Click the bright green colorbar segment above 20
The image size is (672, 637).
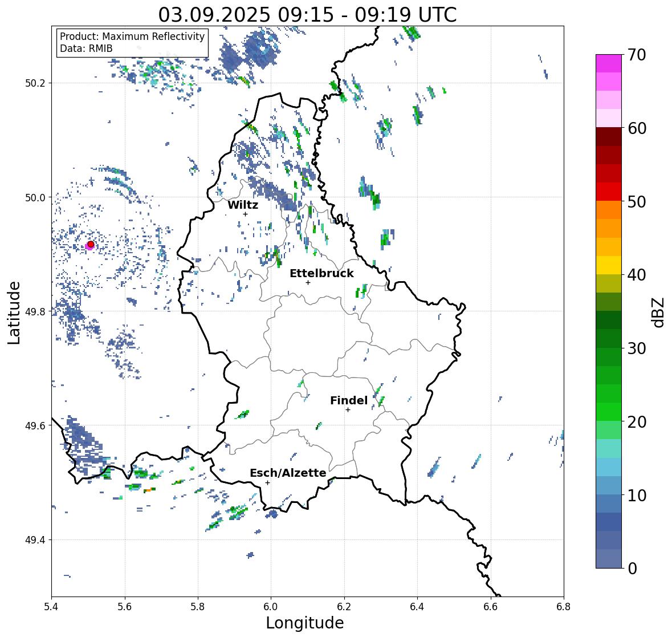[x=609, y=412]
